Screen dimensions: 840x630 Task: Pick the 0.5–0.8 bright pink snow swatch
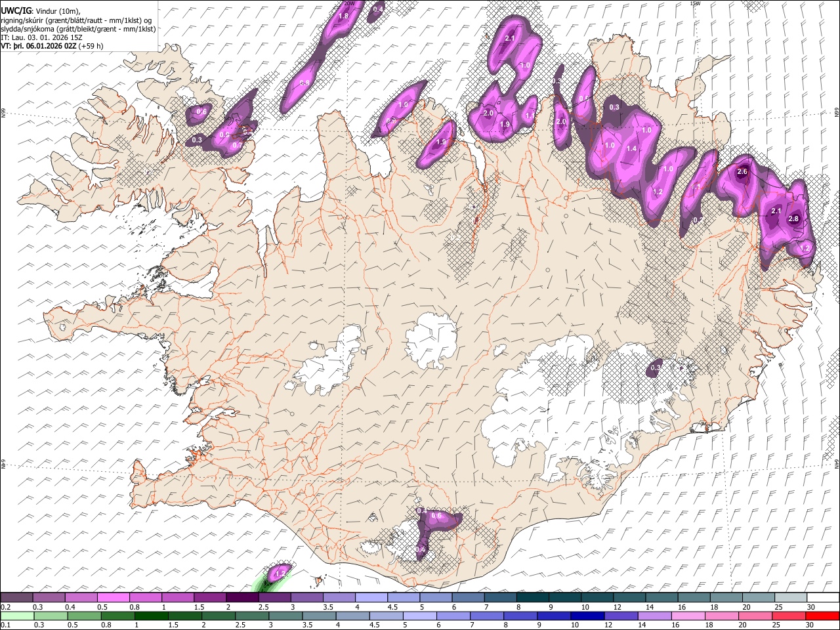tap(114, 597)
